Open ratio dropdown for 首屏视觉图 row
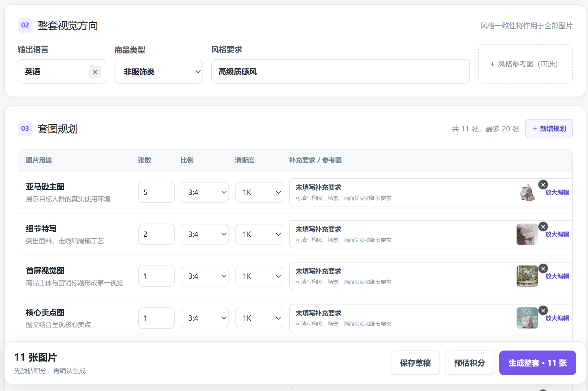Viewport: 588px width, 391px height. (x=205, y=276)
